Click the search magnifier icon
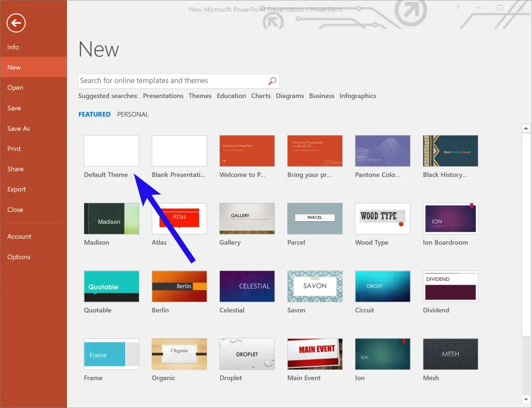 (x=272, y=81)
